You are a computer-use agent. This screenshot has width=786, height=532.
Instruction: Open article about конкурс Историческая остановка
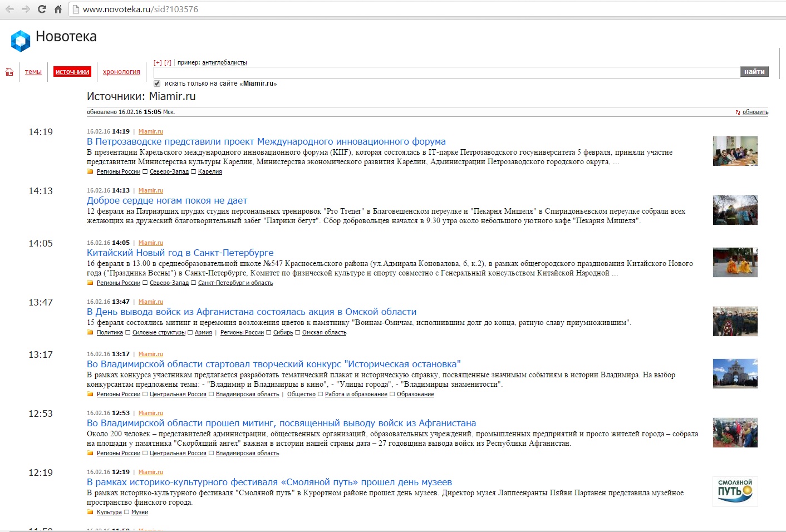click(x=274, y=364)
